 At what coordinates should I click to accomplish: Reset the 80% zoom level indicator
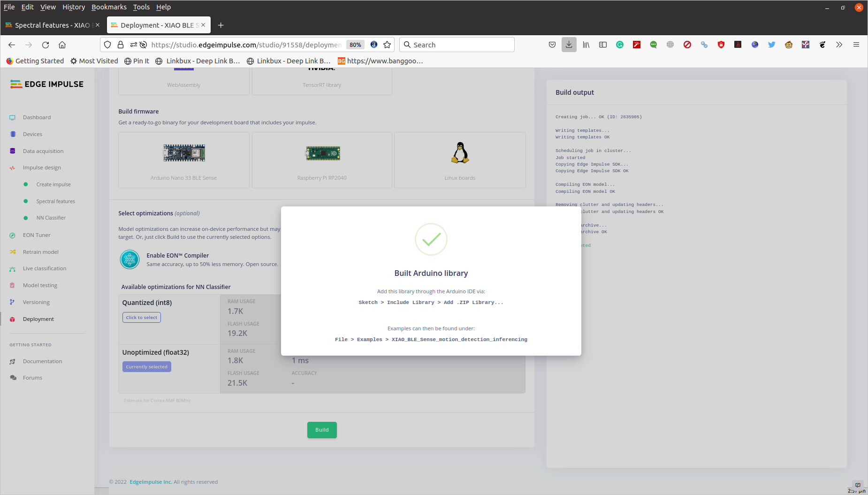pos(355,45)
